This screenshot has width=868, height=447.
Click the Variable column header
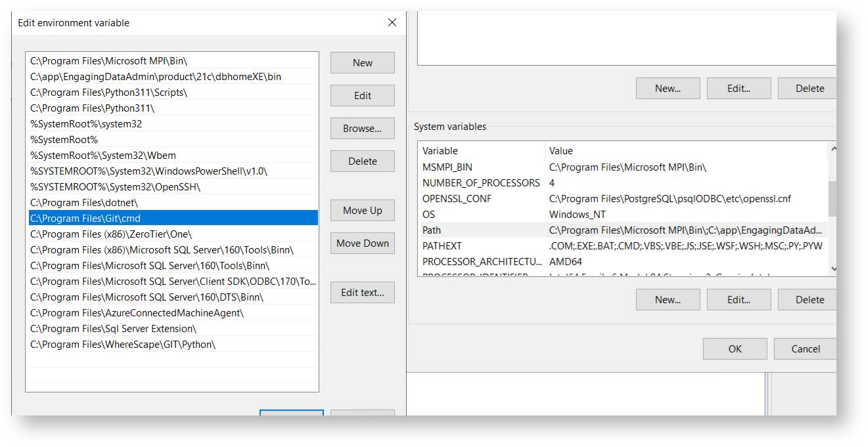coord(440,151)
